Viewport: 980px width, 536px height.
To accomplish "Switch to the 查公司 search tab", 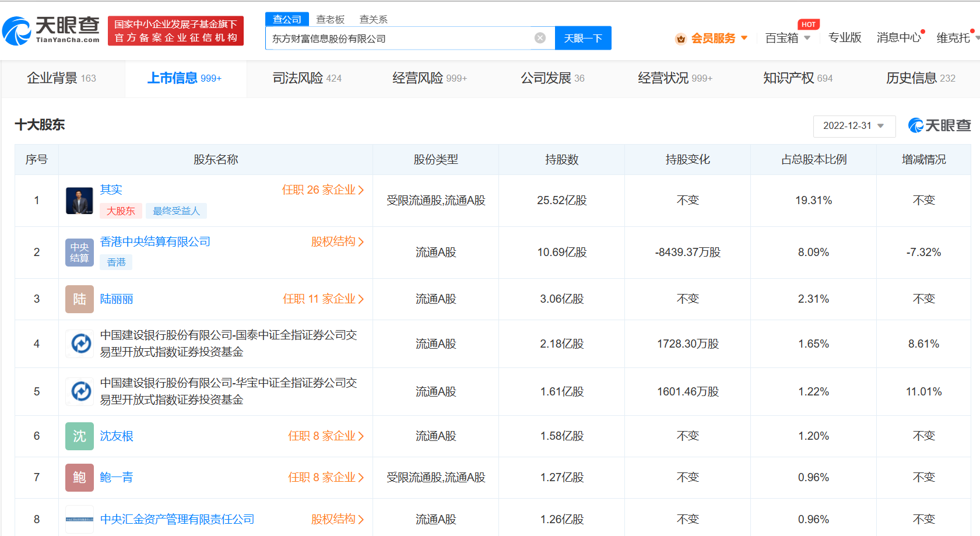I will (287, 19).
